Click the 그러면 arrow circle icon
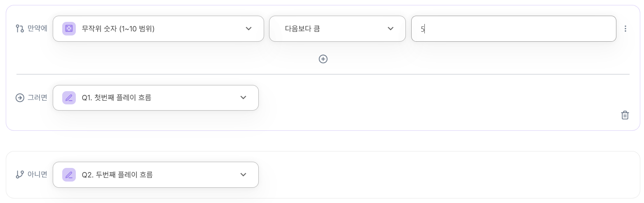The width and height of the screenshot is (644, 203). coord(20,98)
